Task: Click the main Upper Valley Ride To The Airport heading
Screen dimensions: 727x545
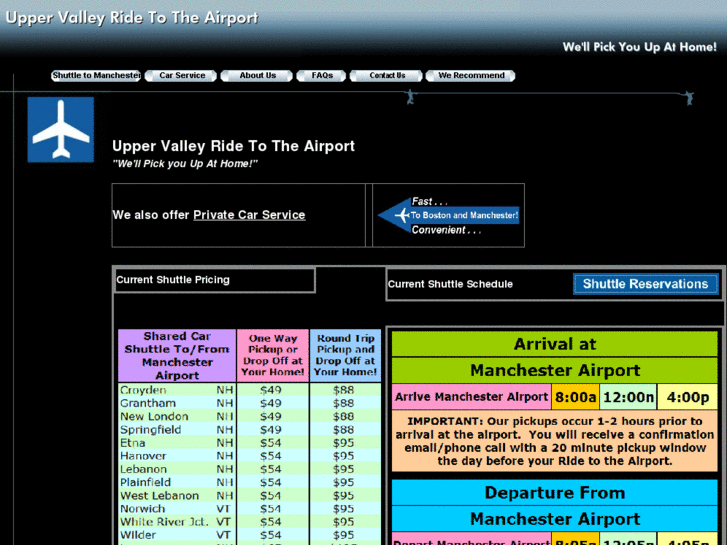Action: coord(233,146)
